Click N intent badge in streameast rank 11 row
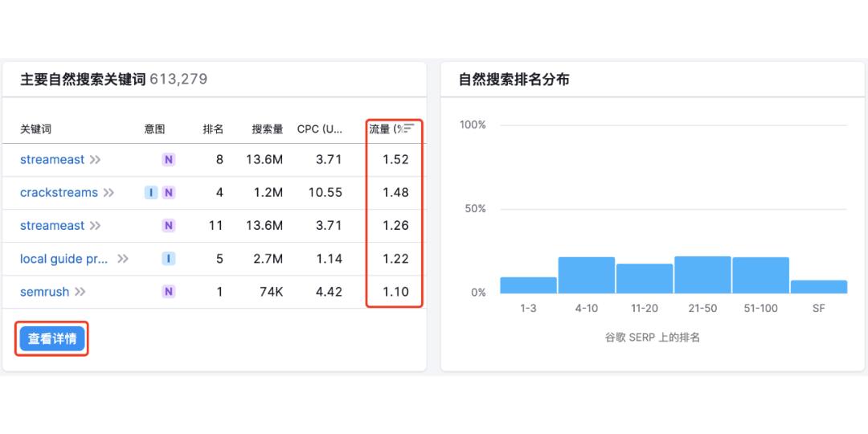Screen dimensions: 868x434 coord(169,226)
